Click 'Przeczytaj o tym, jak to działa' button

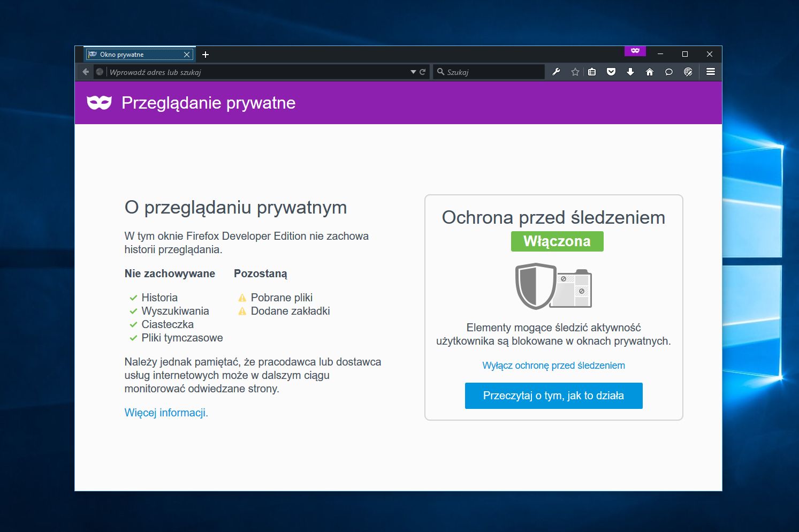click(x=553, y=396)
